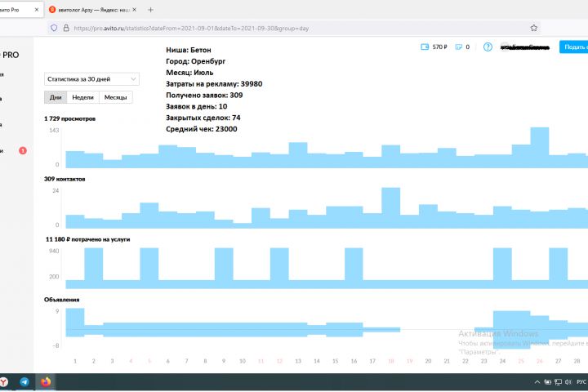Click the Firefox taskbar icon

point(46,382)
